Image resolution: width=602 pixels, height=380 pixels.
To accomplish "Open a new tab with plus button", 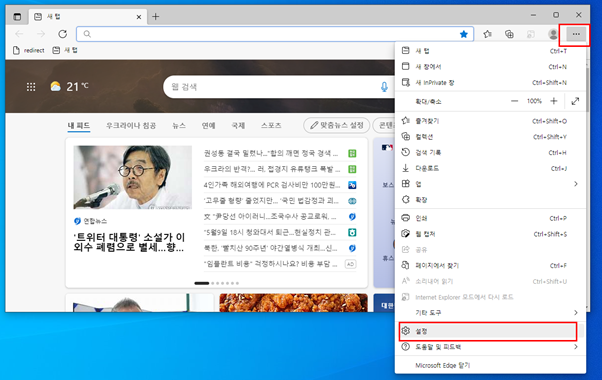I will coord(155,17).
